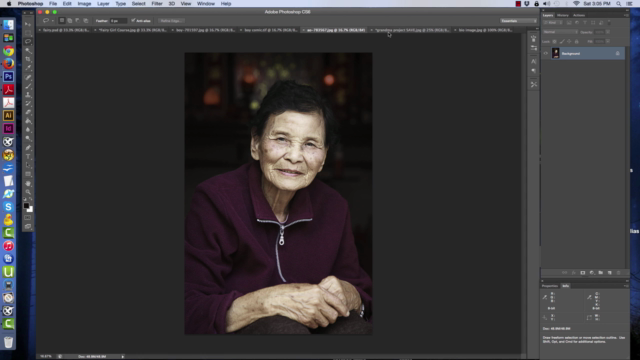The image size is (640, 360).
Task: Open the Normal blend mode dropdown
Action: click(560, 32)
